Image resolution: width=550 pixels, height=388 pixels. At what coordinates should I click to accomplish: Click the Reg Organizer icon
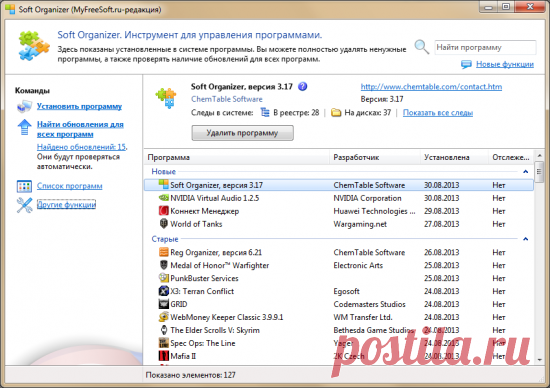pyautogui.click(x=163, y=252)
